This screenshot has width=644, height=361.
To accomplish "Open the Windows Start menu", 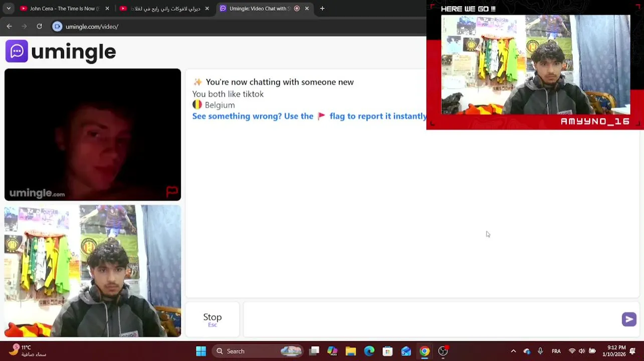I will tap(201, 351).
